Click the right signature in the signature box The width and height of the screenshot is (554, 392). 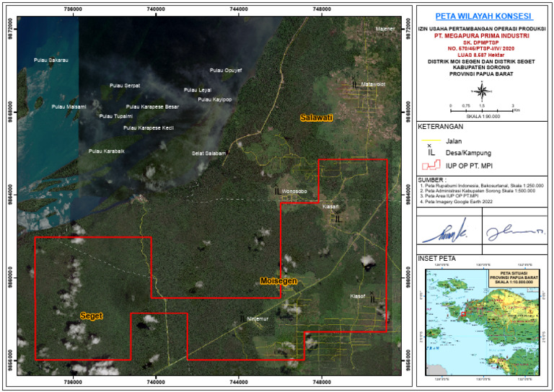pos(515,233)
